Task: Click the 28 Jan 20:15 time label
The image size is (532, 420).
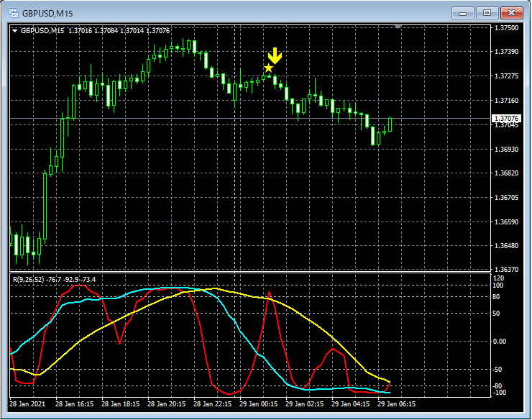Action: (x=167, y=403)
